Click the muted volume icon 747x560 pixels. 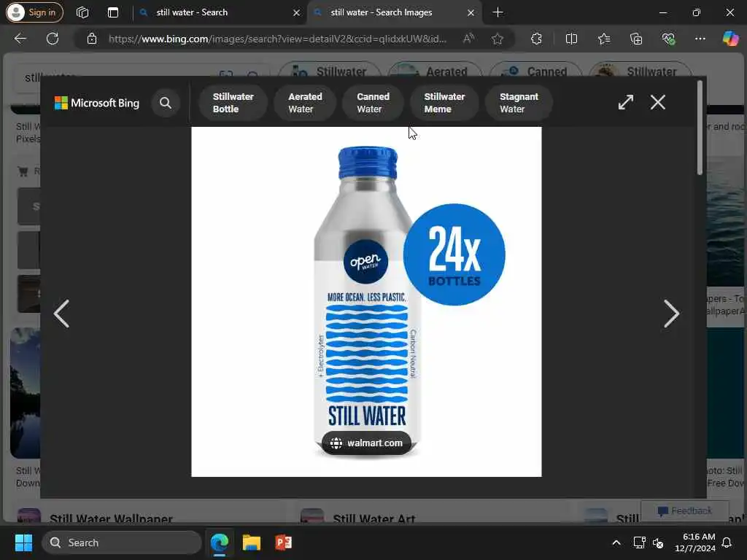pos(658,542)
